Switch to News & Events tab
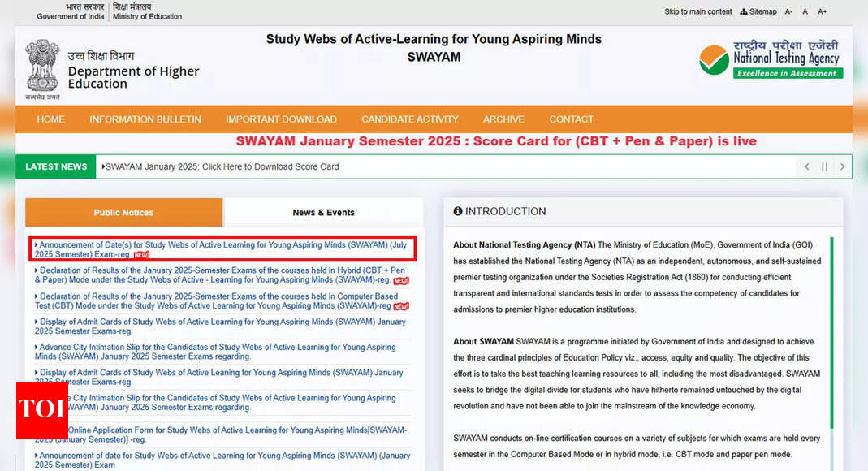 (323, 213)
